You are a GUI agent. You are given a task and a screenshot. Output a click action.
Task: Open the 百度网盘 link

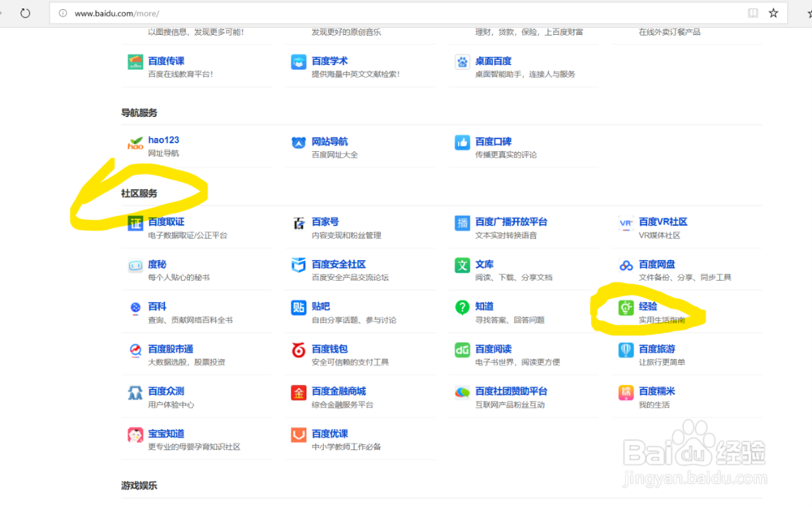point(657,264)
